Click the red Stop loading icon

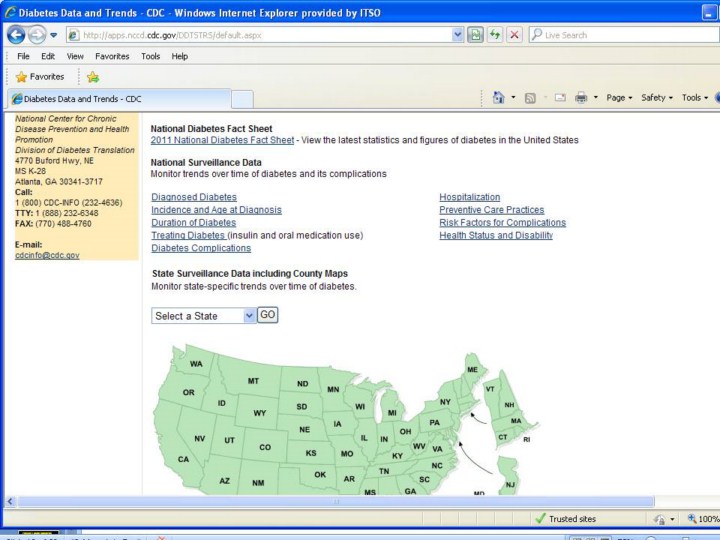514,34
